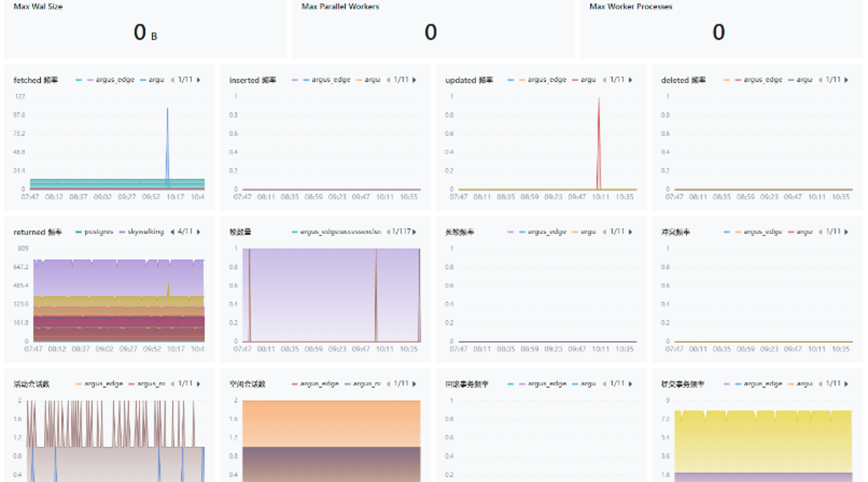This screenshot has height=482, width=868.
Task: Toggle argus_edge series in fetched chart legend
Action: click(111, 80)
